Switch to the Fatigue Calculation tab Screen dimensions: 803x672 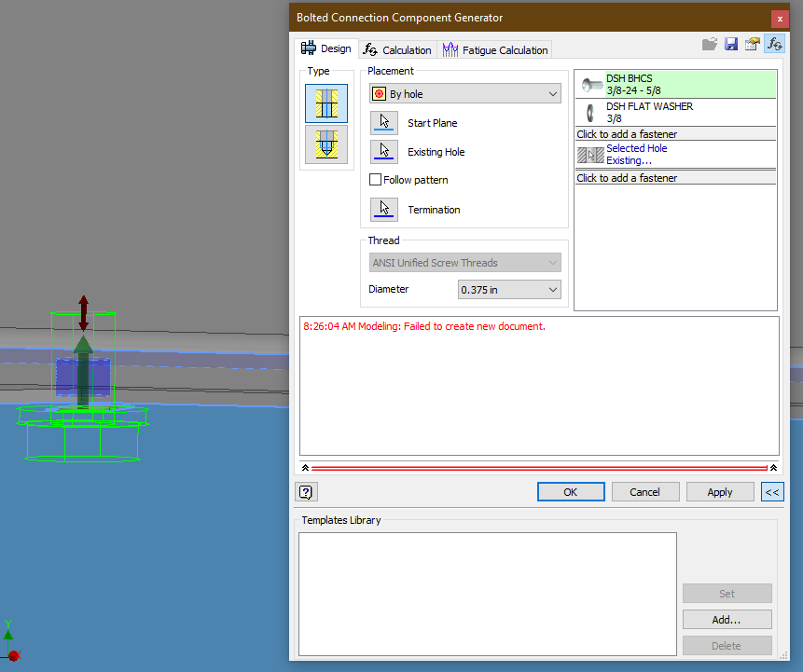495,49
